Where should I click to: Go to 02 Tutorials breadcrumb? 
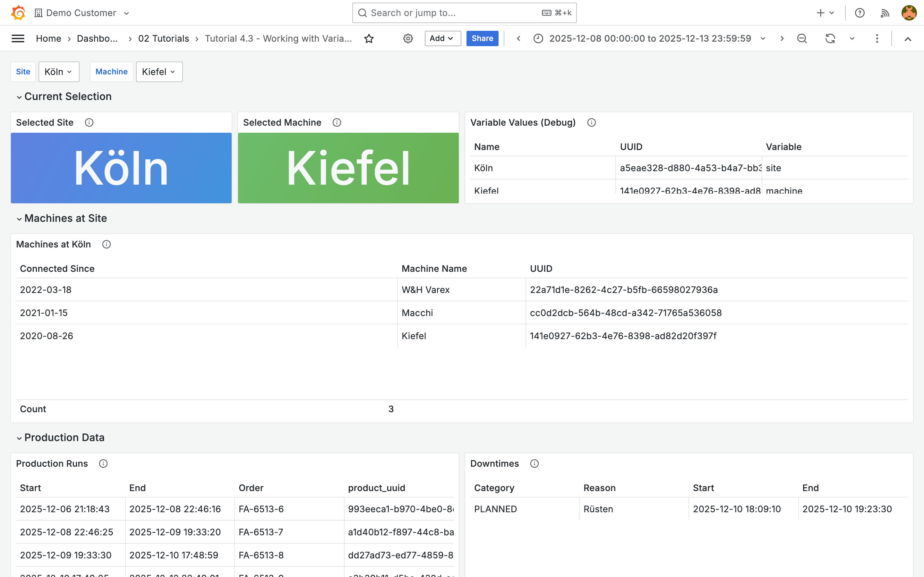coord(163,38)
